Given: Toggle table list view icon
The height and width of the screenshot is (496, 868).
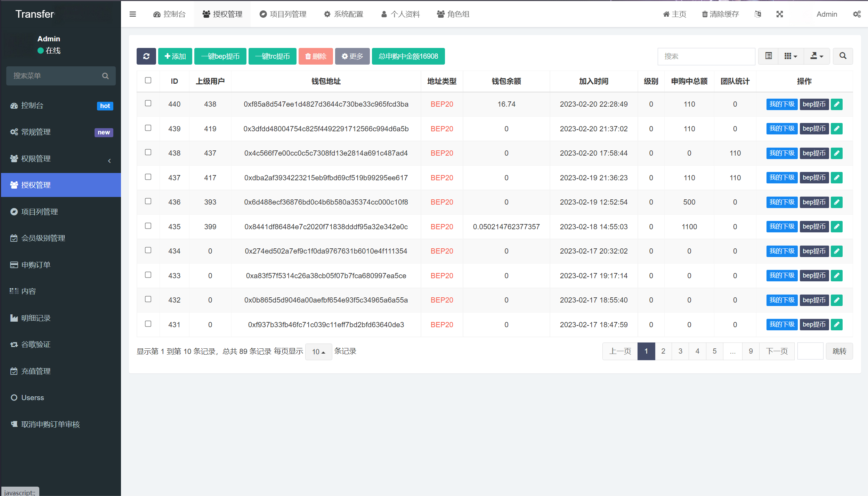Looking at the screenshot, I should click(769, 56).
